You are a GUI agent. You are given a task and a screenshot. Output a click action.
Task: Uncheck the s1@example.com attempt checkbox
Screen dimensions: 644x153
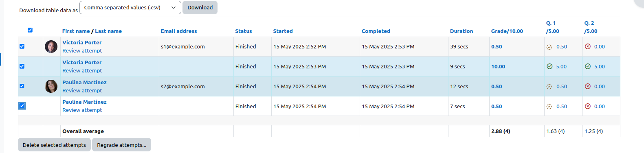(x=22, y=46)
